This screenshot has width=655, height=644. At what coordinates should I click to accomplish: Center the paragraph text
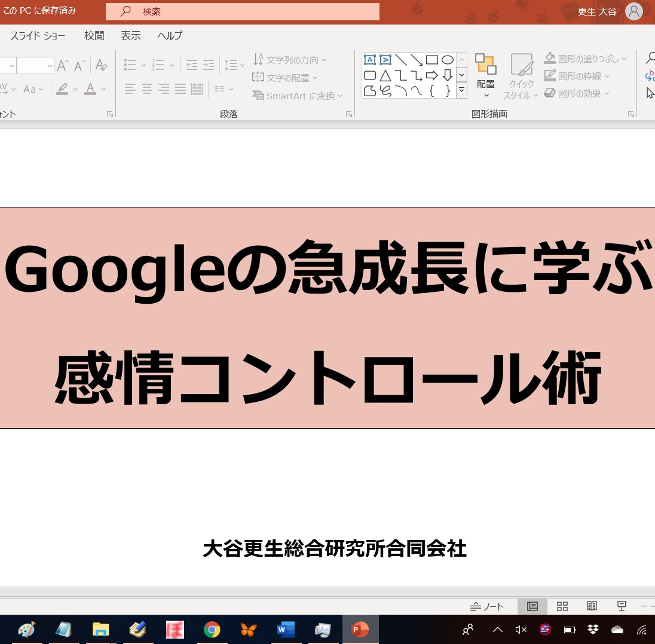coord(146,88)
